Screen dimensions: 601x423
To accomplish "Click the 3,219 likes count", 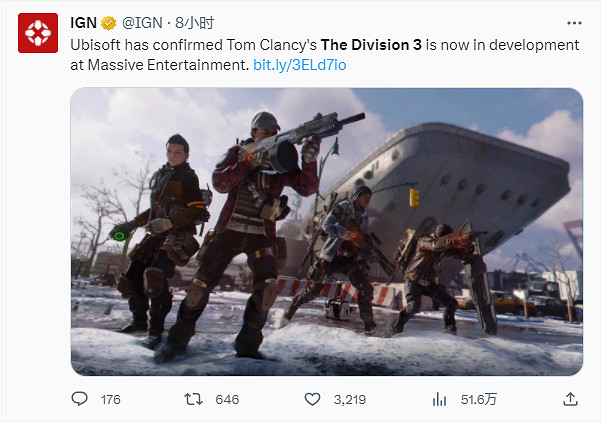I will tap(349, 399).
